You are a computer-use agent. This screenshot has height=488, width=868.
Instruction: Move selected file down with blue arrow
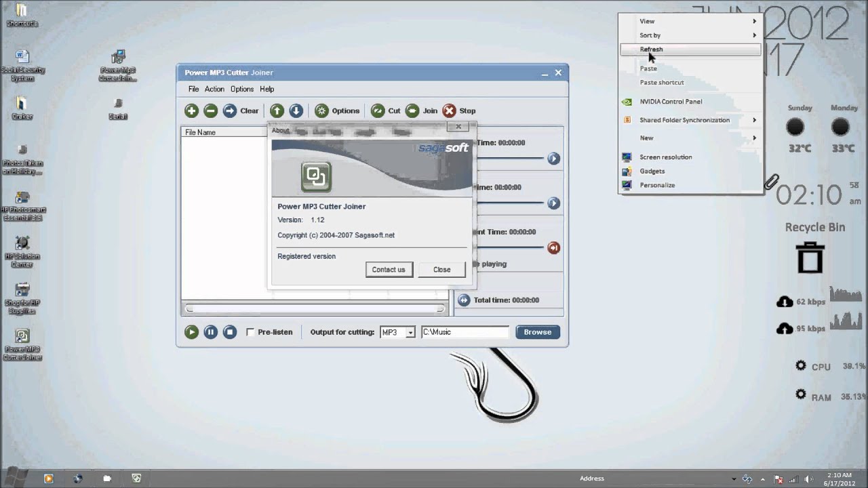(x=296, y=110)
